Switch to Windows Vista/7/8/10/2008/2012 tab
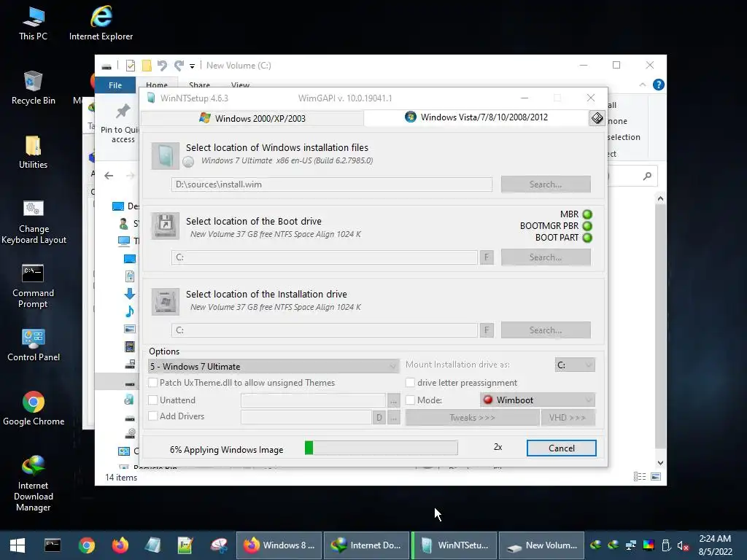 tap(476, 117)
